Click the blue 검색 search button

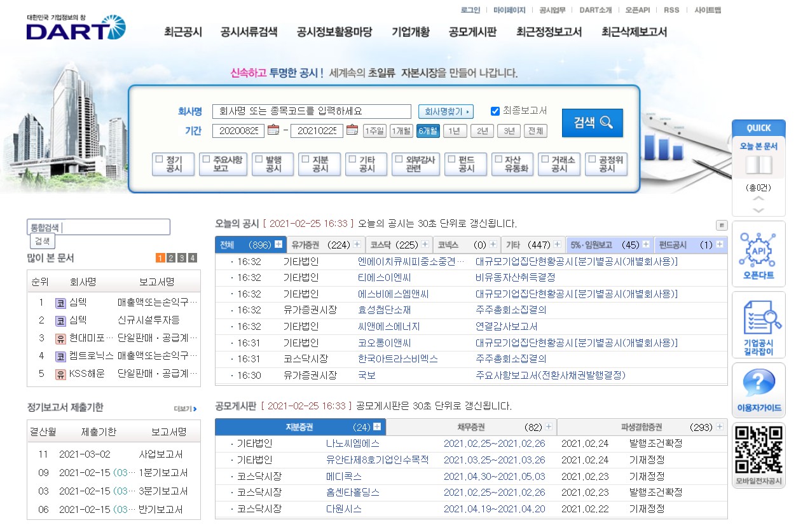click(593, 123)
